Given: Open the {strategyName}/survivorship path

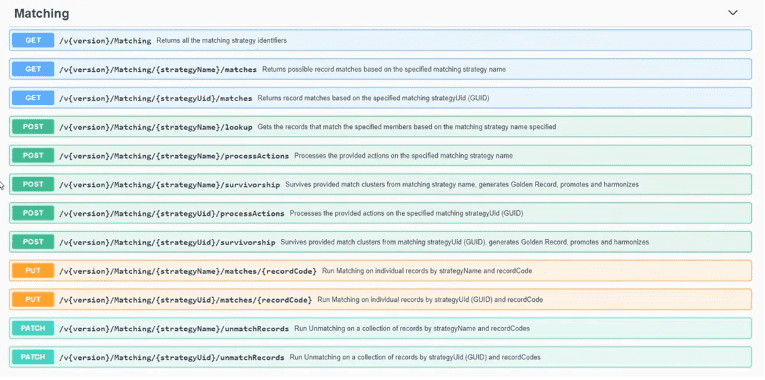Looking at the screenshot, I should point(169,185).
